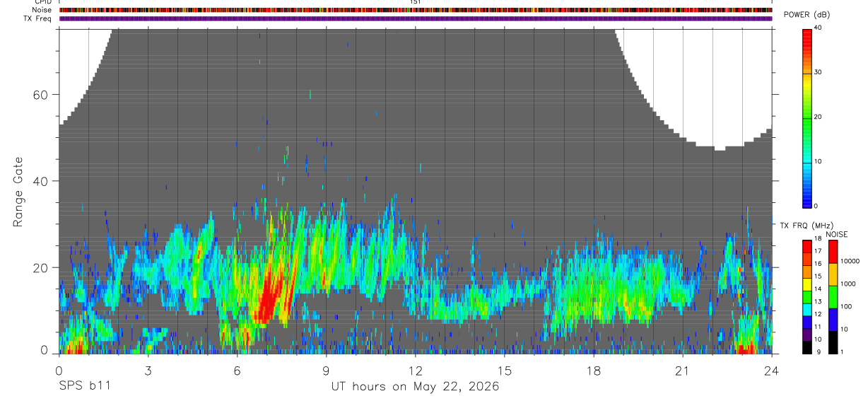Viewport: 868px width, 401px height.
Task: Click the green segment of NOISE bar
Action: 832,297
